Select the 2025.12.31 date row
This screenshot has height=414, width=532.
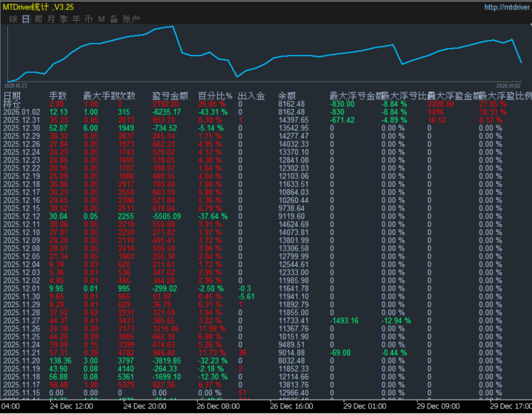[21, 120]
